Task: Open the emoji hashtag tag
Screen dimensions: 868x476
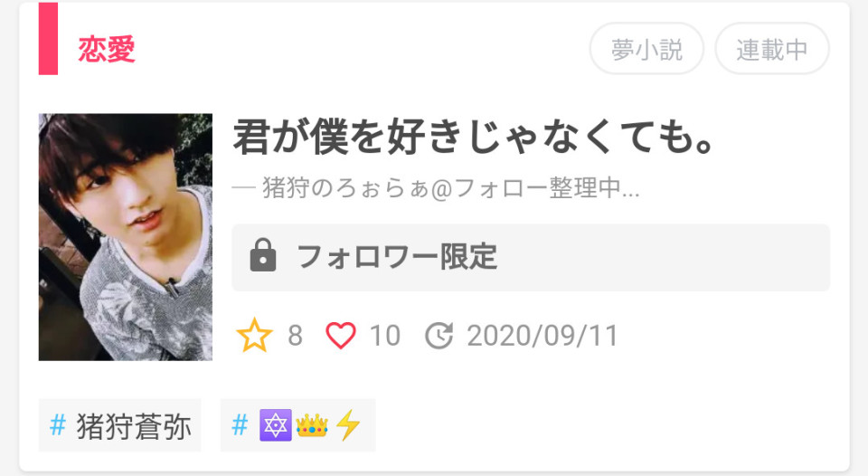Action: tap(297, 425)
